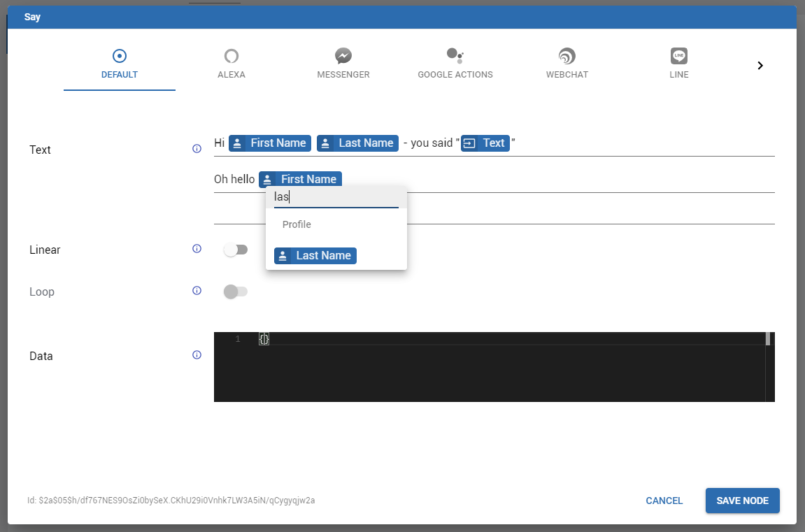Click the Cancel button

664,501
